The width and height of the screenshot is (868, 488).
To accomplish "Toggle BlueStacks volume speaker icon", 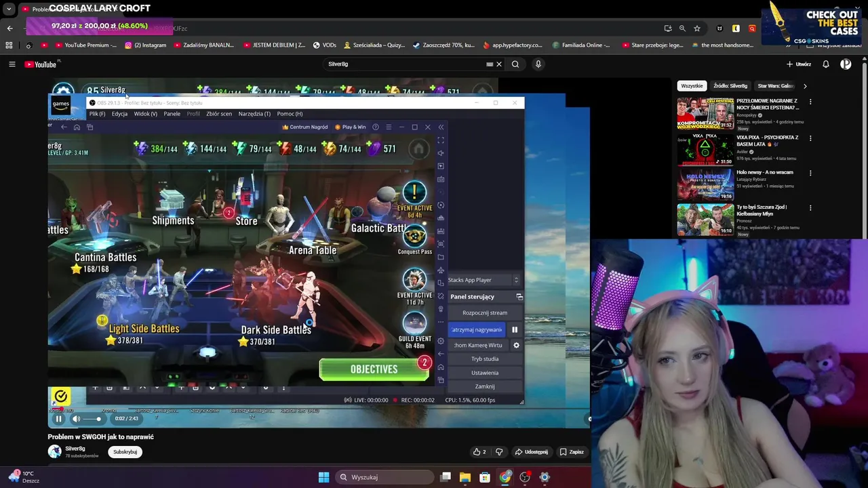I will 441,153.
